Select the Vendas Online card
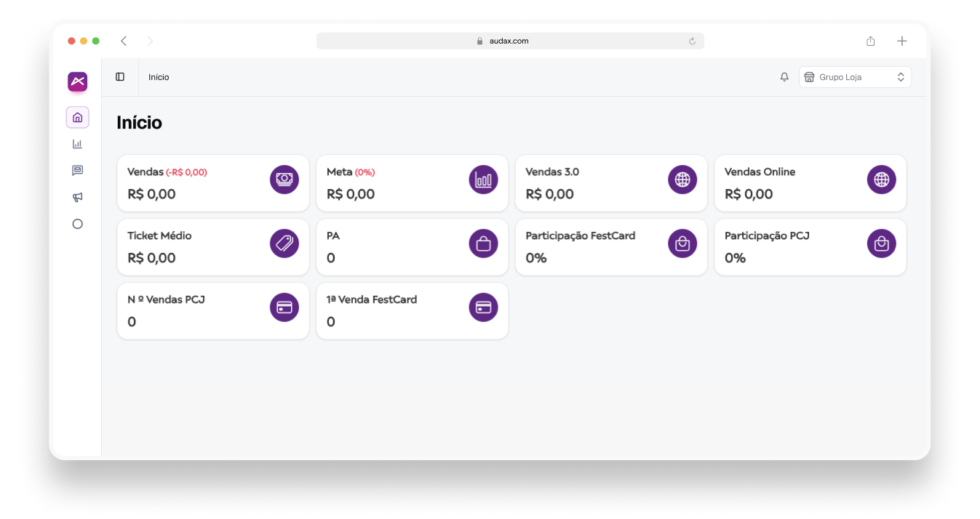Image resolution: width=980 pixels, height=519 pixels. point(810,183)
